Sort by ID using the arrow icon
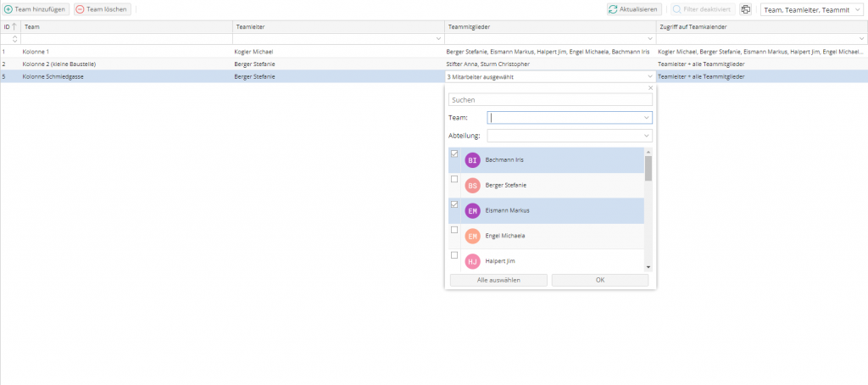868x385 pixels. point(14,27)
